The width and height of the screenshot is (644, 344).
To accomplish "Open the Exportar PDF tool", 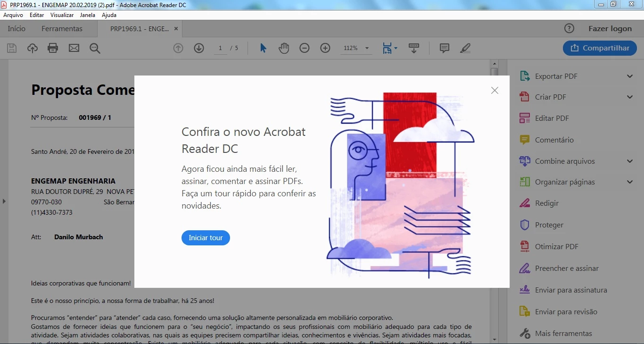I will [x=555, y=76].
